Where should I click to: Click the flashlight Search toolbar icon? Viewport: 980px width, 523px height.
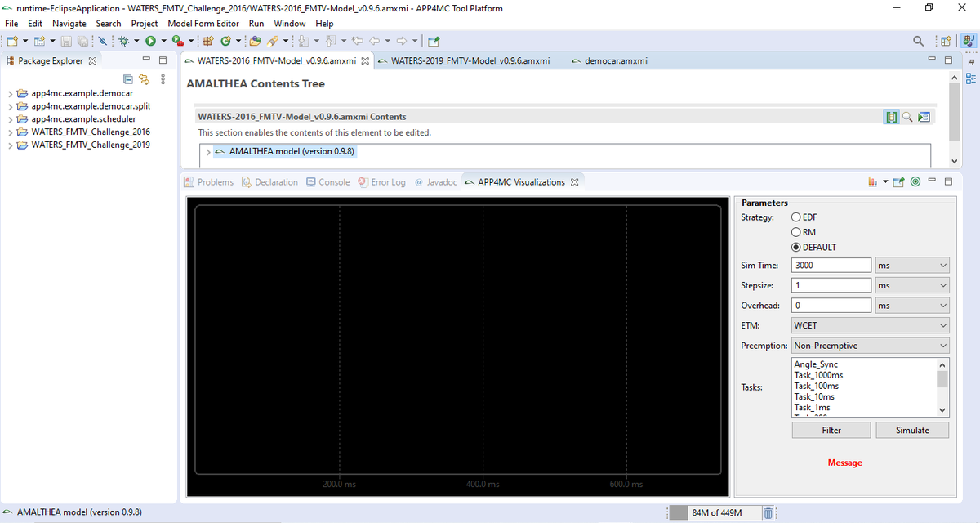[273, 41]
